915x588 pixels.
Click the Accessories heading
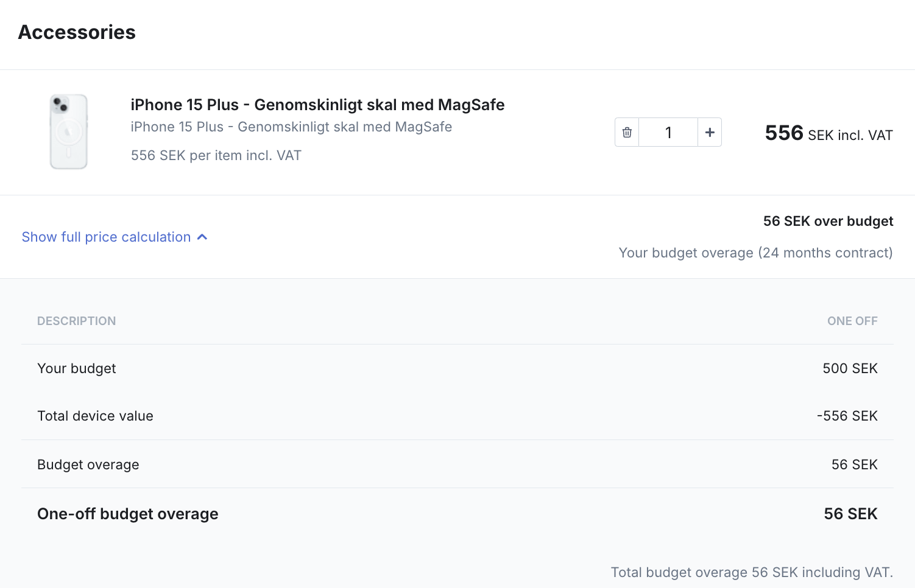coord(77,32)
